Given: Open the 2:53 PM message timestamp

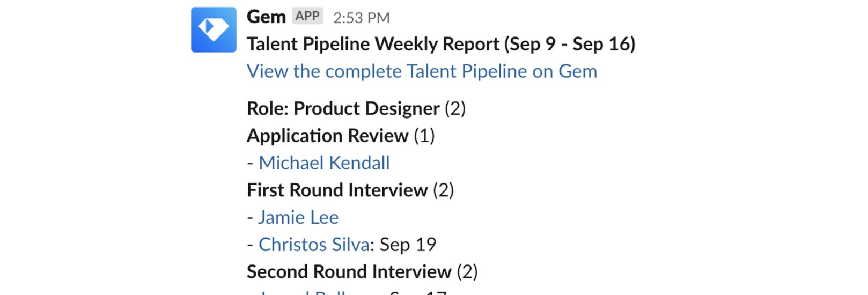Looking at the screenshot, I should point(362,18).
